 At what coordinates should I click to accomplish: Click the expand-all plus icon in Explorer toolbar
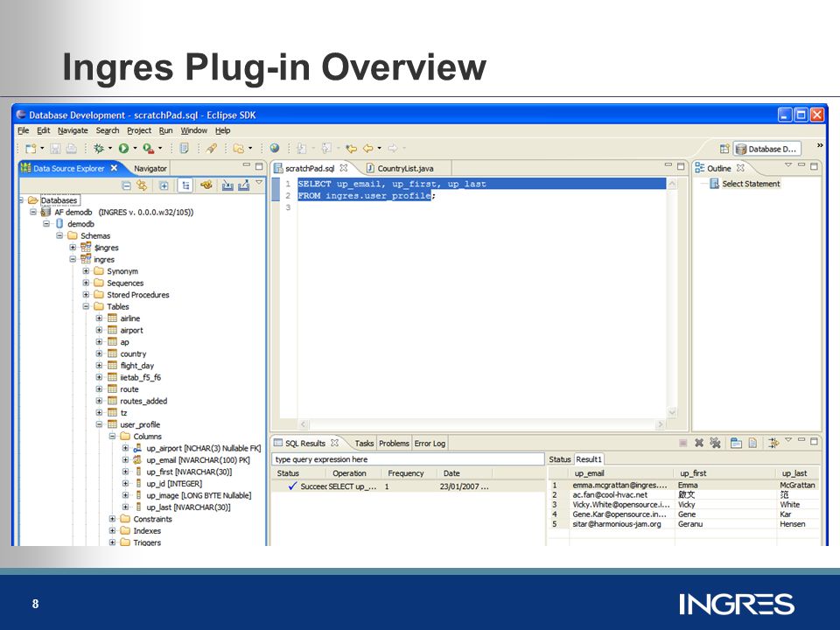164,185
